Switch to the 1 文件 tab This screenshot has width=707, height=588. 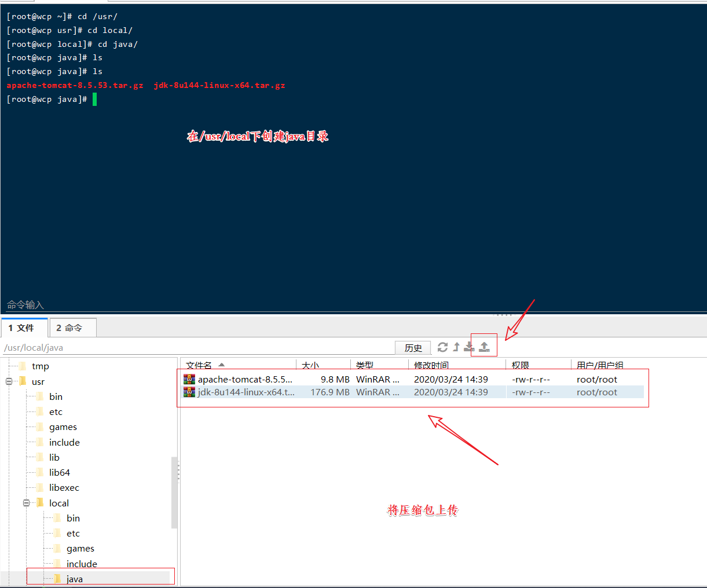click(24, 328)
